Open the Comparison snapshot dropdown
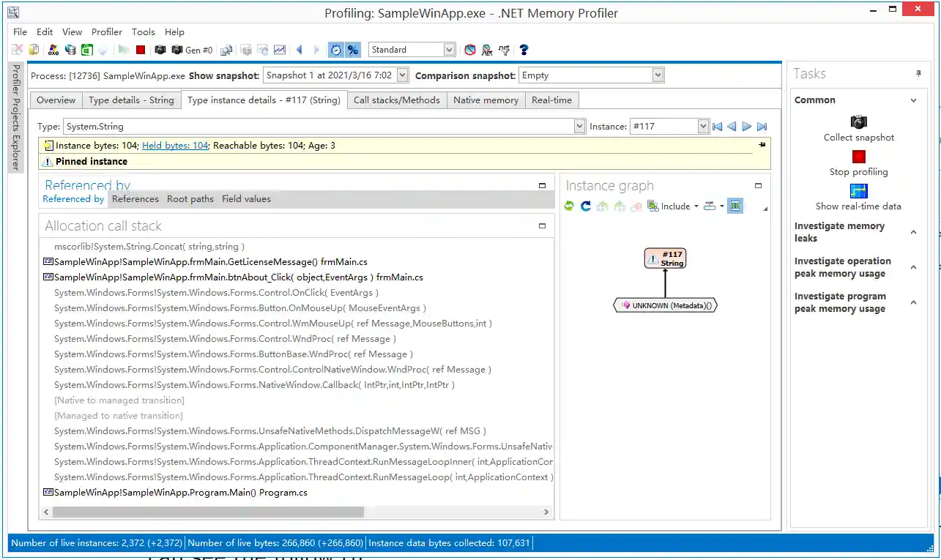This screenshot has width=941, height=560. point(657,75)
